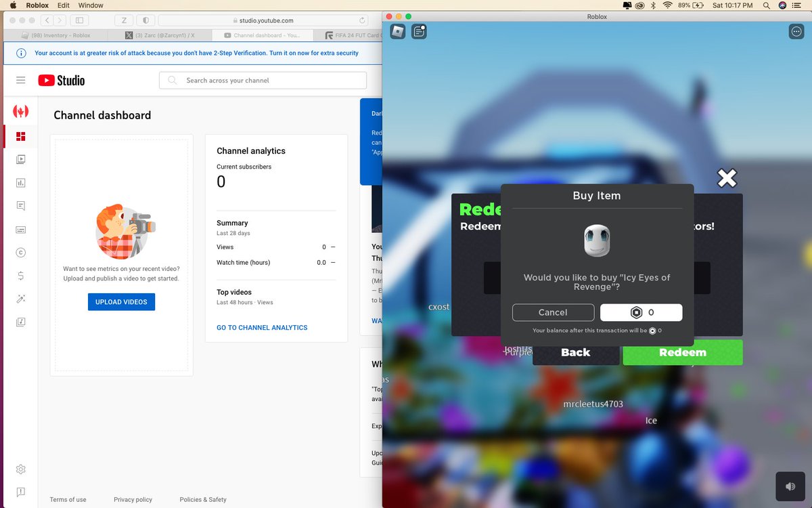Open the Audio library sidebar icon
The height and width of the screenshot is (508, 812).
21,322
